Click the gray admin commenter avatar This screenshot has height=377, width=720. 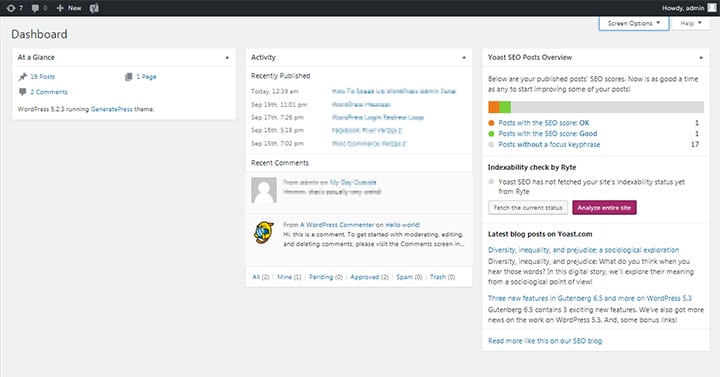pyautogui.click(x=264, y=190)
